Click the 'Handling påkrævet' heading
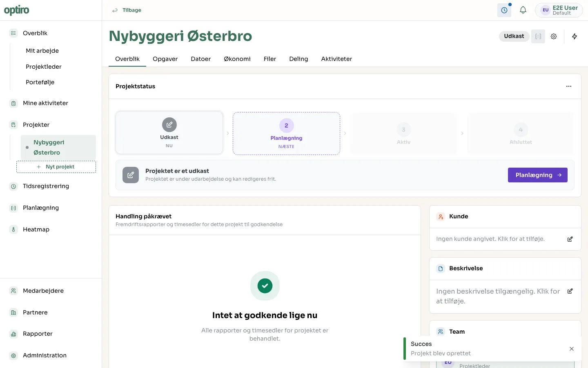The image size is (588, 368). (x=143, y=216)
